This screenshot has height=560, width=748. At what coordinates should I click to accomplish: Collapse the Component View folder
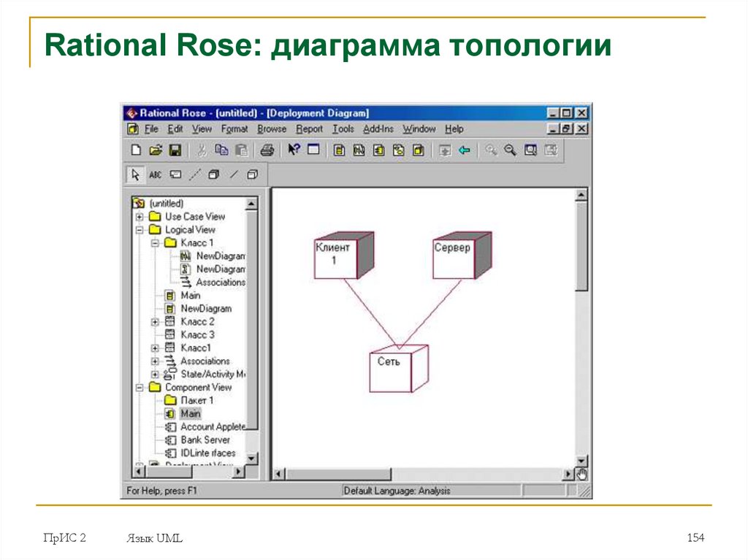(140, 388)
